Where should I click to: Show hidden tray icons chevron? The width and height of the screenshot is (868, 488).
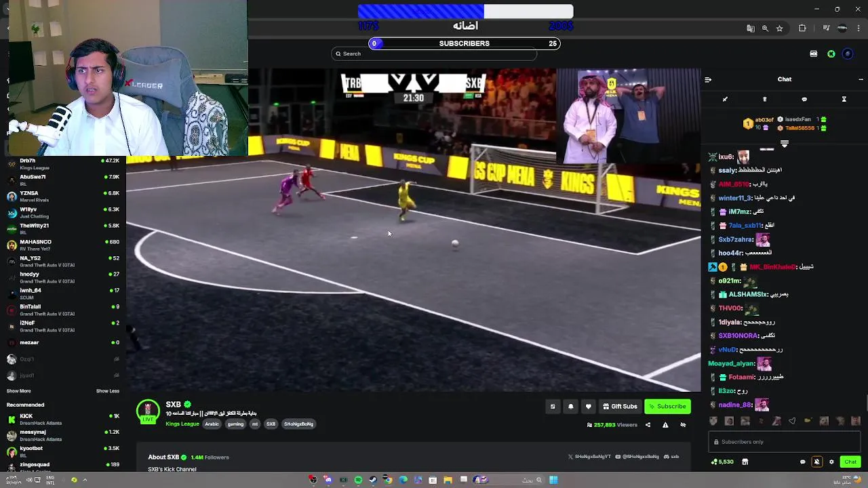tap(85, 480)
